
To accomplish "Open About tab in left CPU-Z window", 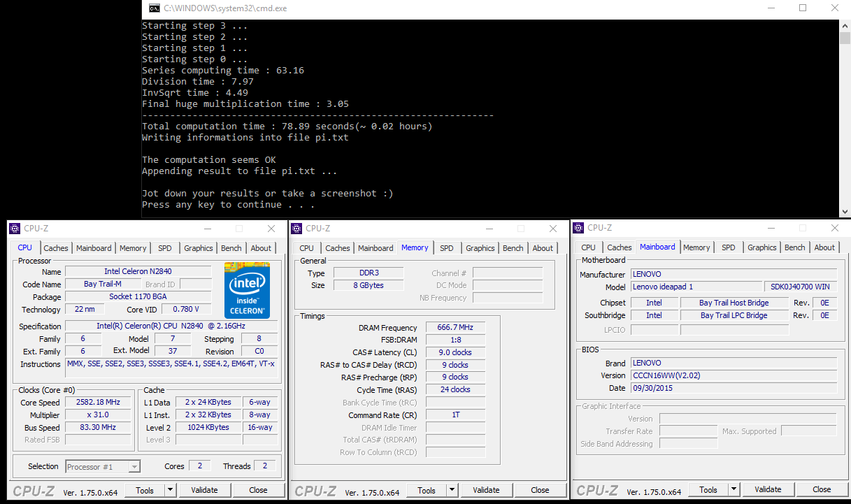I will (261, 248).
